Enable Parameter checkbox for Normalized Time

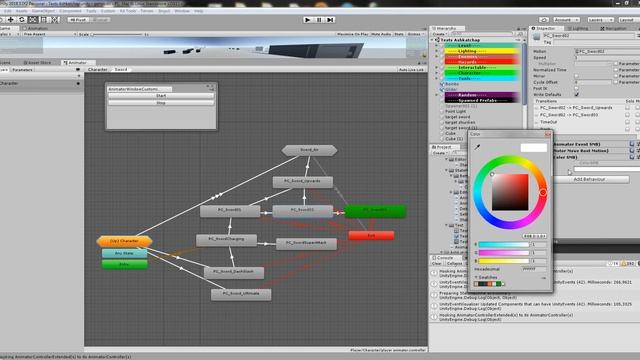(616, 70)
